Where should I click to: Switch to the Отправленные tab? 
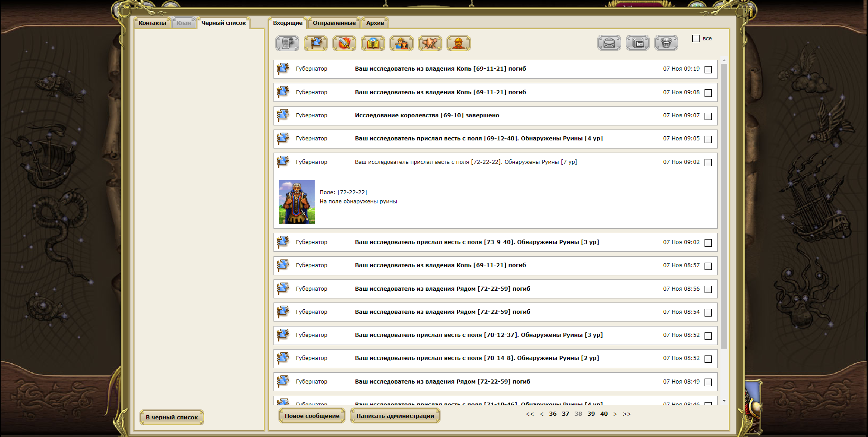(334, 23)
